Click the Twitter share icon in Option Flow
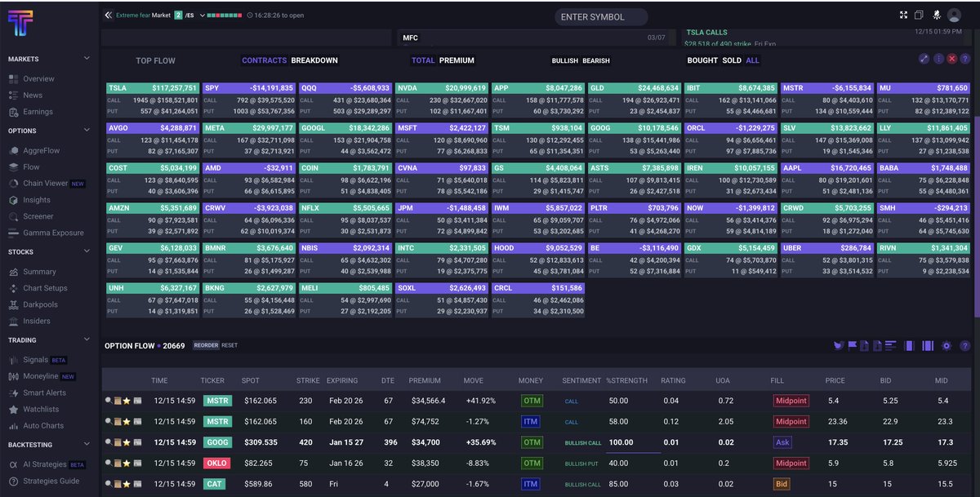This screenshot has height=497, width=980. (838, 345)
